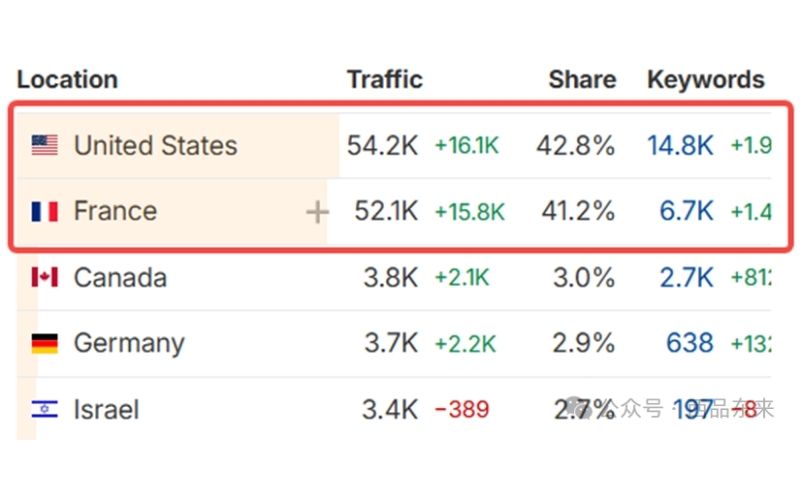Open Germany keywords count 638
This screenshot has height=500, width=800.
point(690,343)
